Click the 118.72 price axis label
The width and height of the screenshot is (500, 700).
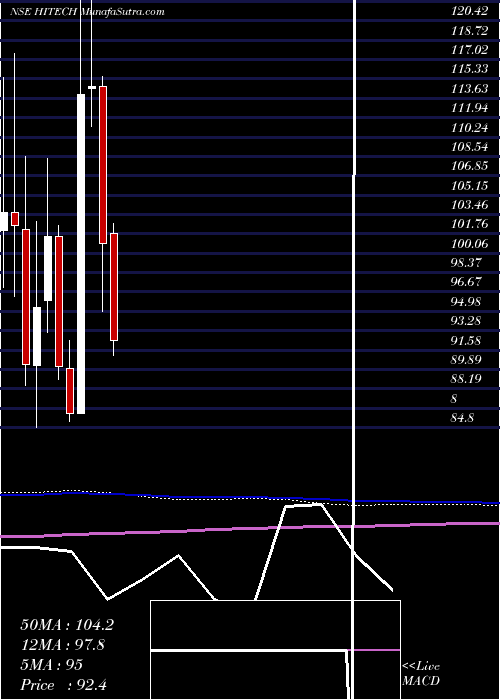(x=470, y=30)
